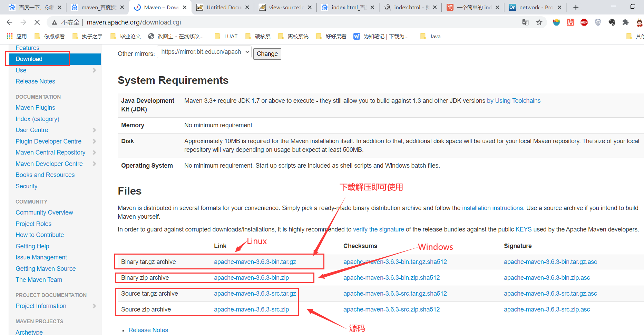This screenshot has height=336, width=644.
Task: Bookmark this page with the star icon
Action: [x=539, y=22]
